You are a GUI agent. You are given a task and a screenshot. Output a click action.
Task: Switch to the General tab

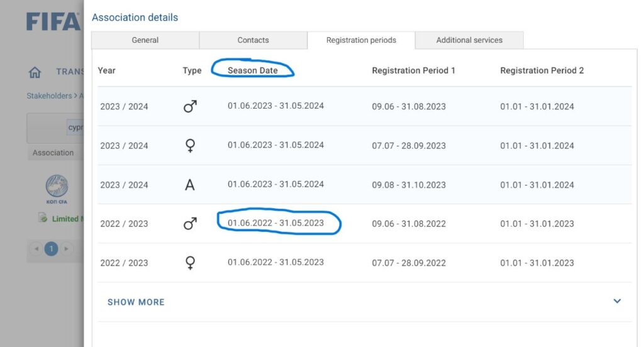[145, 40]
